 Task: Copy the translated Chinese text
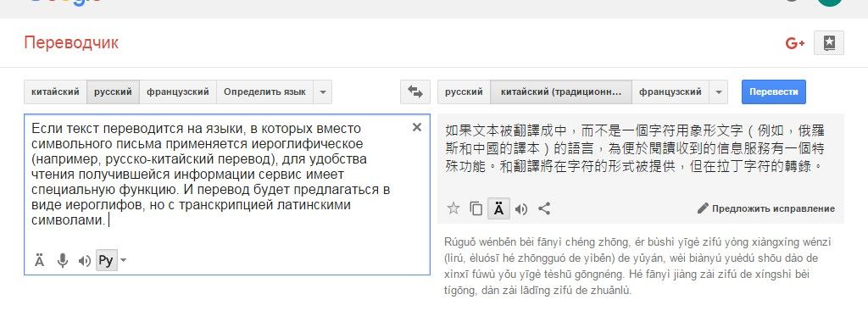[x=476, y=208]
